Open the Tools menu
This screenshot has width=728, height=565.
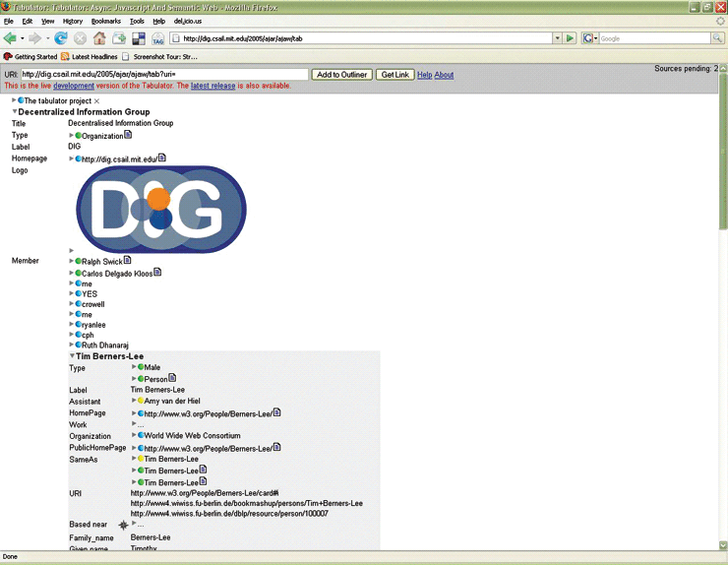pos(137,22)
